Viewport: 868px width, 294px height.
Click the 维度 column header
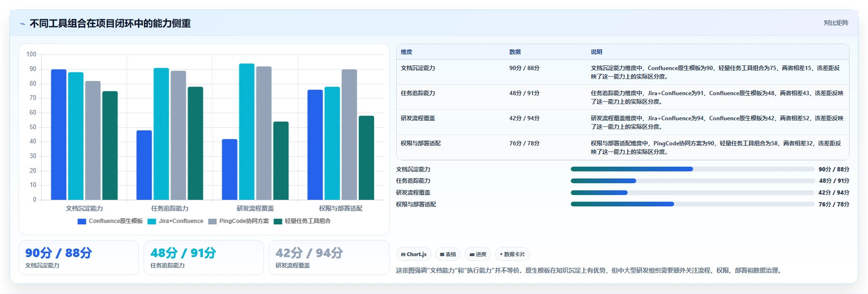pos(407,52)
